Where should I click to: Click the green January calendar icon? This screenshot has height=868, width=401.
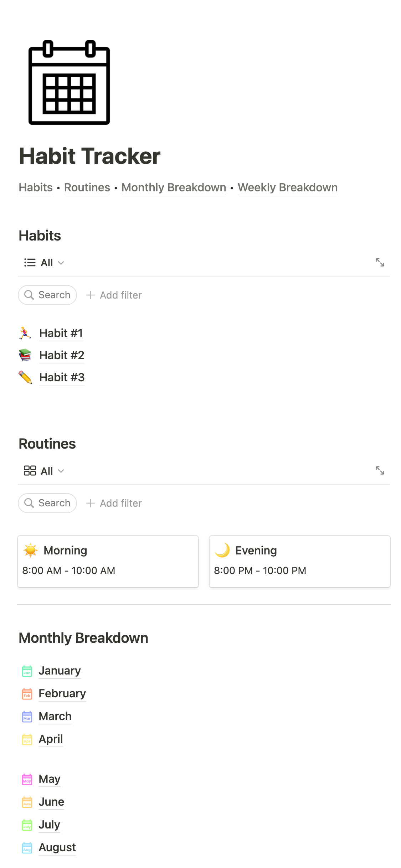tap(27, 671)
